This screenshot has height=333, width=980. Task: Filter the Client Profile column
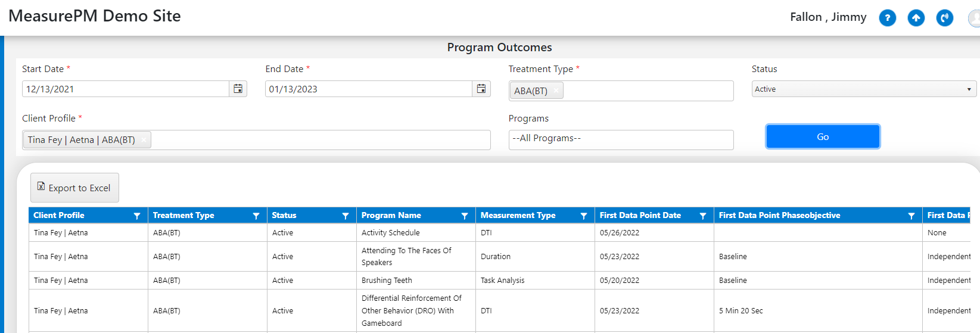point(137,216)
